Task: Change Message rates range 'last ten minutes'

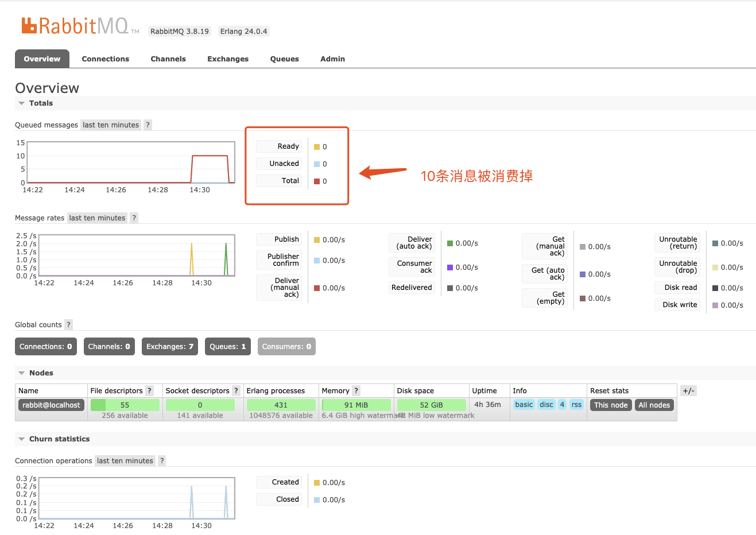Action: (97, 218)
